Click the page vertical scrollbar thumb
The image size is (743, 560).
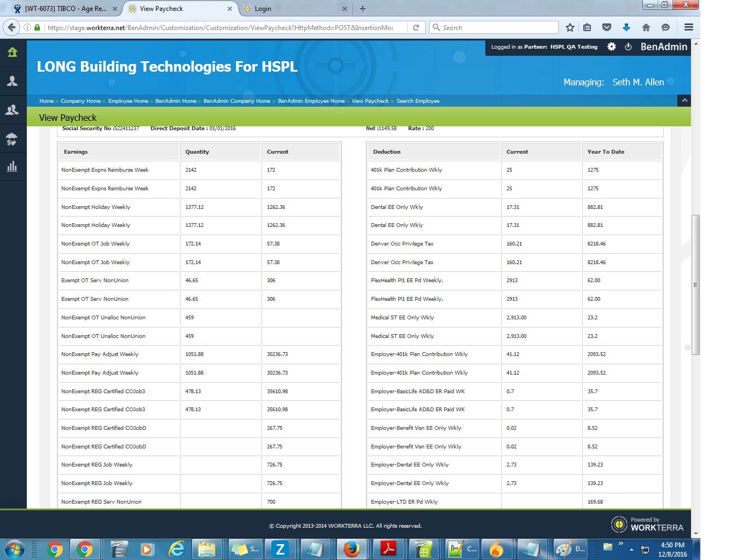click(x=695, y=284)
